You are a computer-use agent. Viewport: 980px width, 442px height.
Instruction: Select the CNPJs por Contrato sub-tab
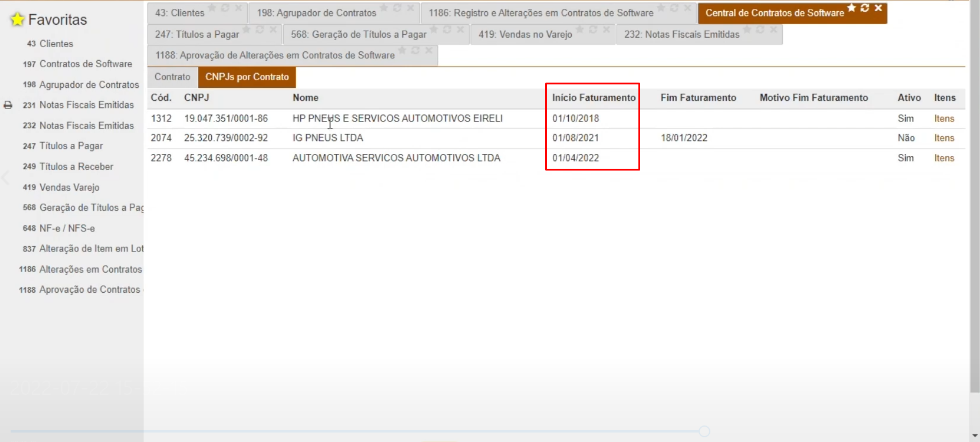(247, 77)
